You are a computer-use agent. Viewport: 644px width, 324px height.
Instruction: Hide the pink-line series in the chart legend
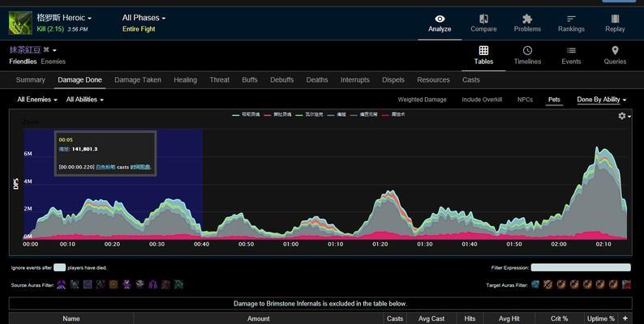pyautogui.click(x=393, y=115)
